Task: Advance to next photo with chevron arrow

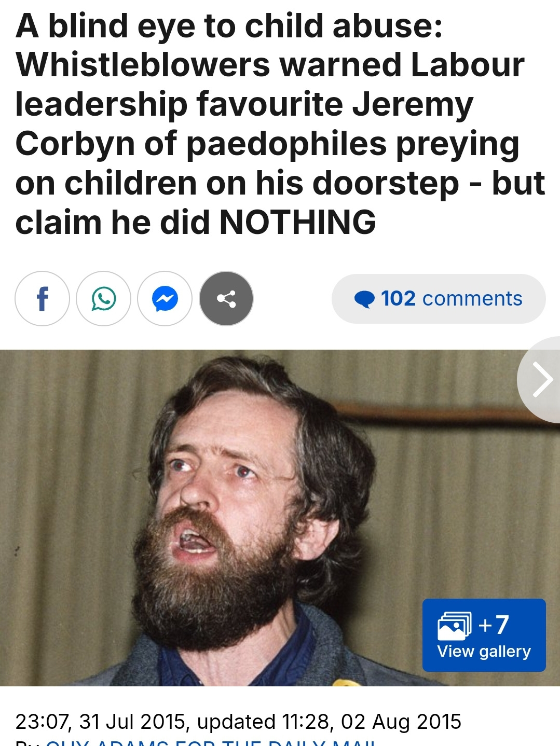Action: pos(543,380)
